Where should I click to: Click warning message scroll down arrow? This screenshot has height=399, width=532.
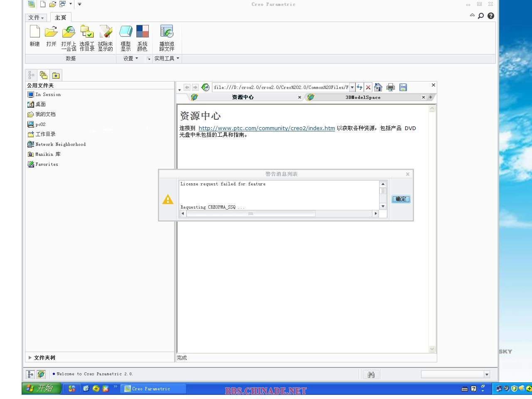[x=383, y=207]
